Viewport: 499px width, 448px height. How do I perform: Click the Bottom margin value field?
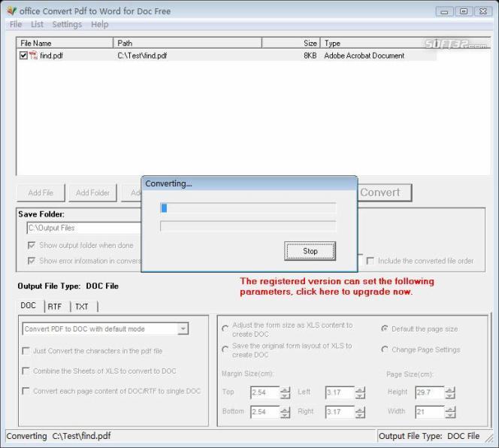point(265,412)
